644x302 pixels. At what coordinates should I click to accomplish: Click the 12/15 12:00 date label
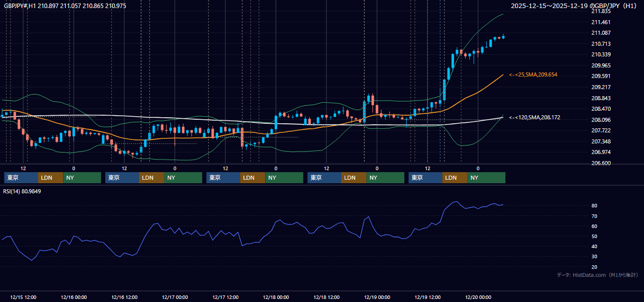23,297
